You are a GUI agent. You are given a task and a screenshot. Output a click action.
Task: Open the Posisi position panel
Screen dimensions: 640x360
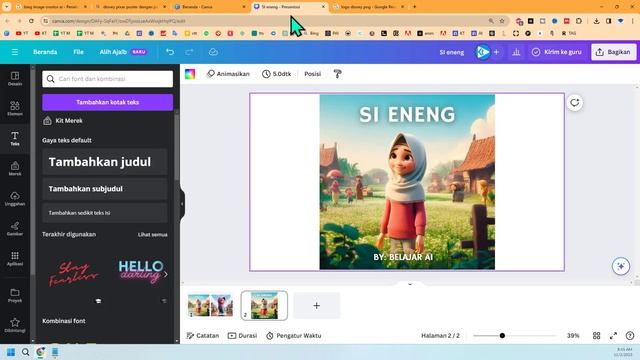[313, 74]
